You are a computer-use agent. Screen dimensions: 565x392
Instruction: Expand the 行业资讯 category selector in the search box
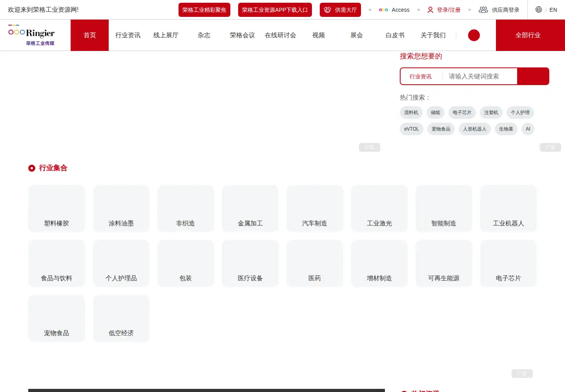point(421,76)
